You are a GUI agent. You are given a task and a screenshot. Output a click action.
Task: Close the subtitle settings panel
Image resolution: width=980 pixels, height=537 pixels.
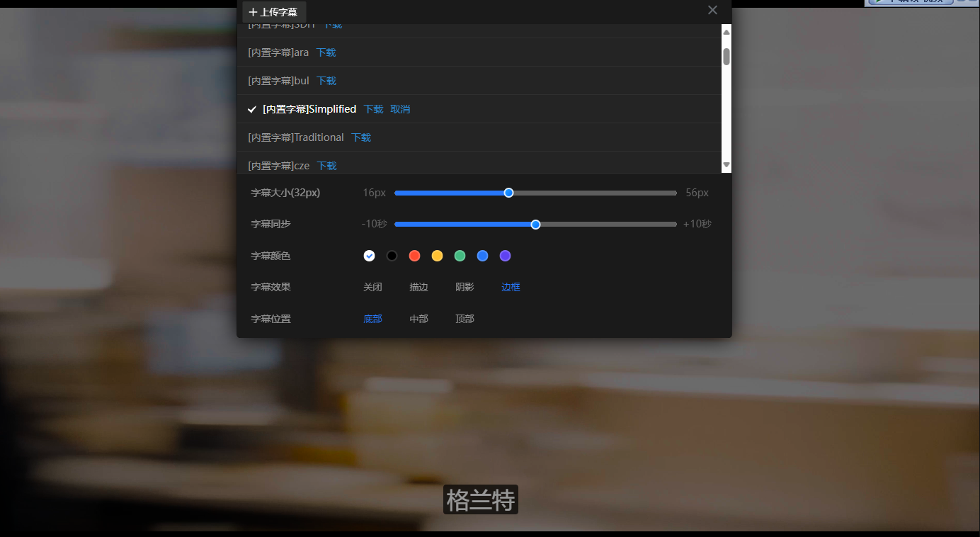712,10
